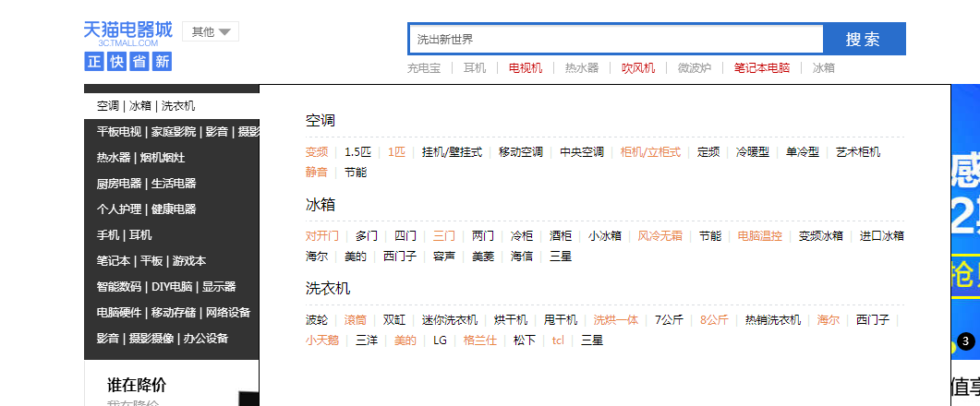Click the orange 柜机/立柜式 link
Viewport: 980px width, 406px height.
(650, 151)
